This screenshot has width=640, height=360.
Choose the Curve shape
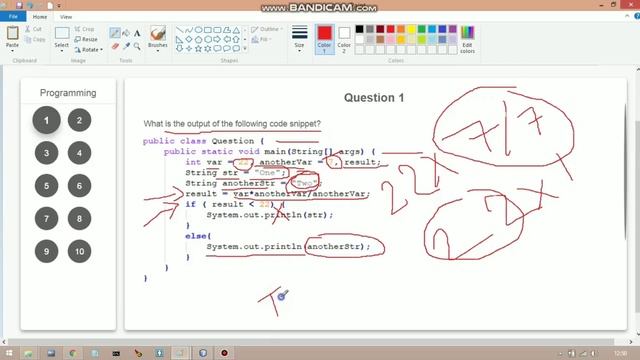coord(189,30)
